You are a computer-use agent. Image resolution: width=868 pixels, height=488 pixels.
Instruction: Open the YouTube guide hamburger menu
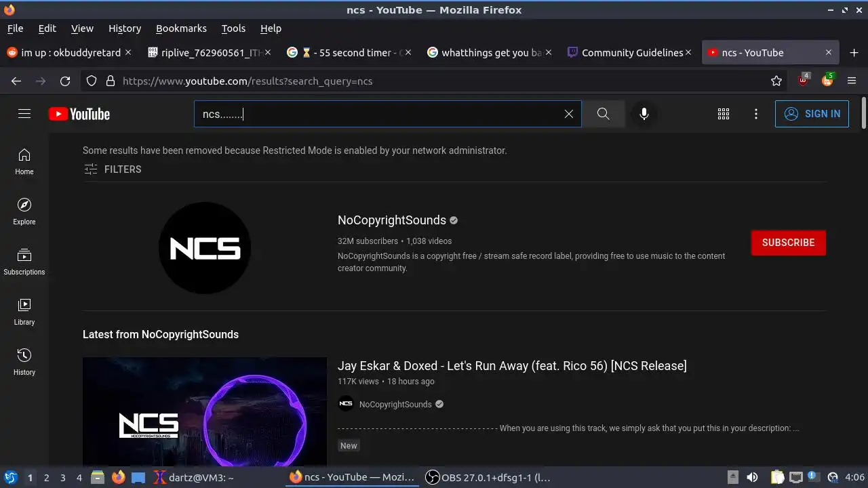24,114
